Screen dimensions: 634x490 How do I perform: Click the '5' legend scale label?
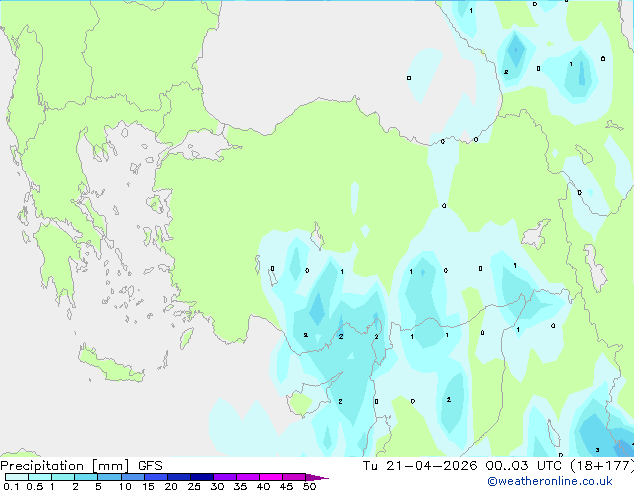(x=98, y=486)
